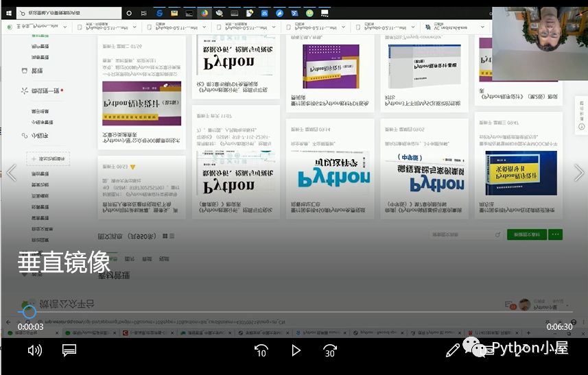Skip back 10 seconds
The height and width of the screenshot is (375, 588).
(x=261, y=350)
